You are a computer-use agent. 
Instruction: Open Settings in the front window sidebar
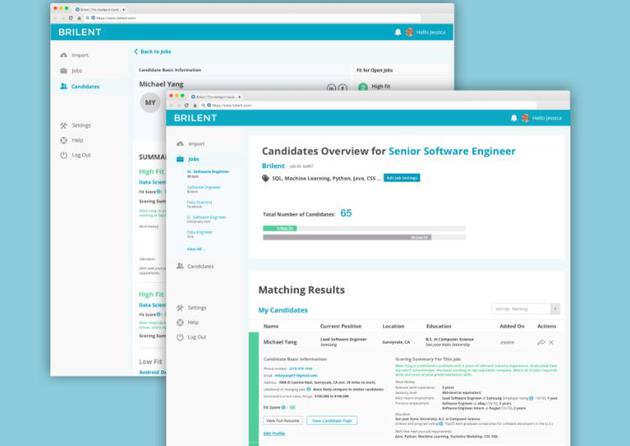coord(197,308)
